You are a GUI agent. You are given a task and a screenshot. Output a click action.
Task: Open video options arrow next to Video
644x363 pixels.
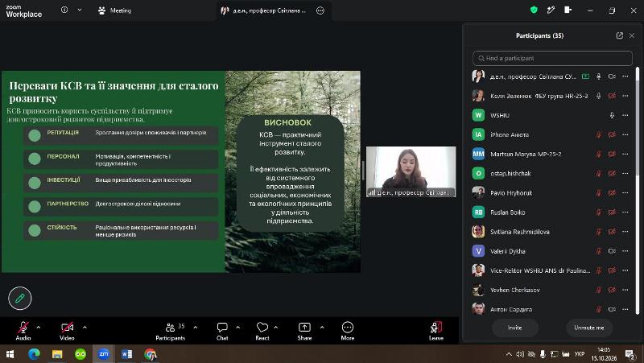(85, 328)
